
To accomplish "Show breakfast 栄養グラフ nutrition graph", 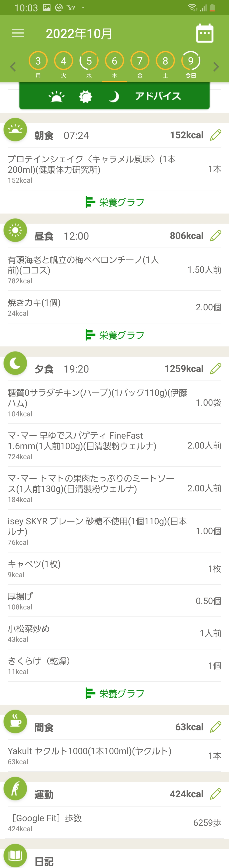I will pyautogui.click(x=114, y=202).
